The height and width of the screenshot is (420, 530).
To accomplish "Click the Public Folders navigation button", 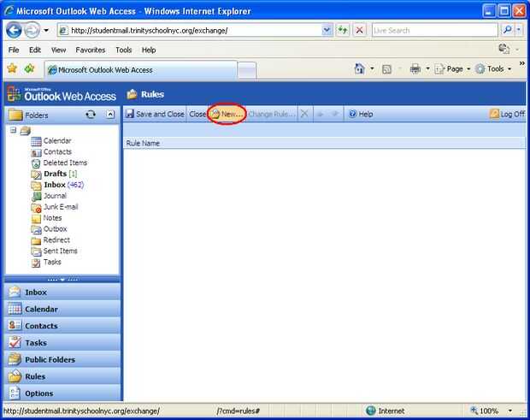I will pos(63,359).
